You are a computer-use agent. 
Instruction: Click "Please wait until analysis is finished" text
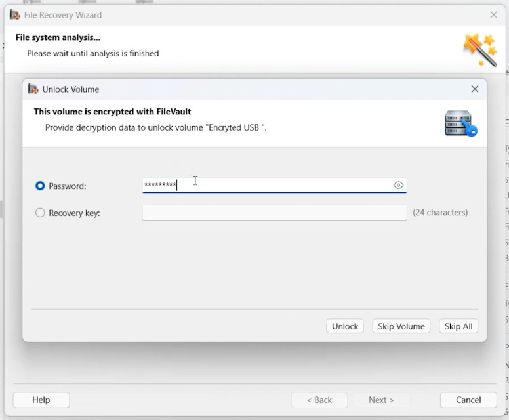pos(93,53)
